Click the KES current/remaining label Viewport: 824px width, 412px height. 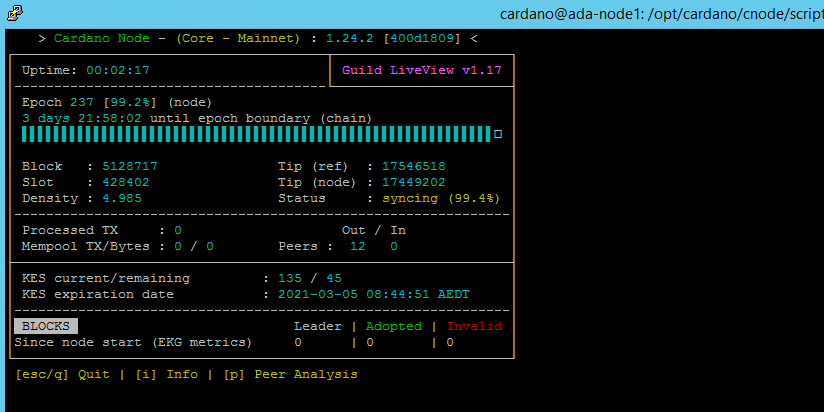[x=106, y=279]
